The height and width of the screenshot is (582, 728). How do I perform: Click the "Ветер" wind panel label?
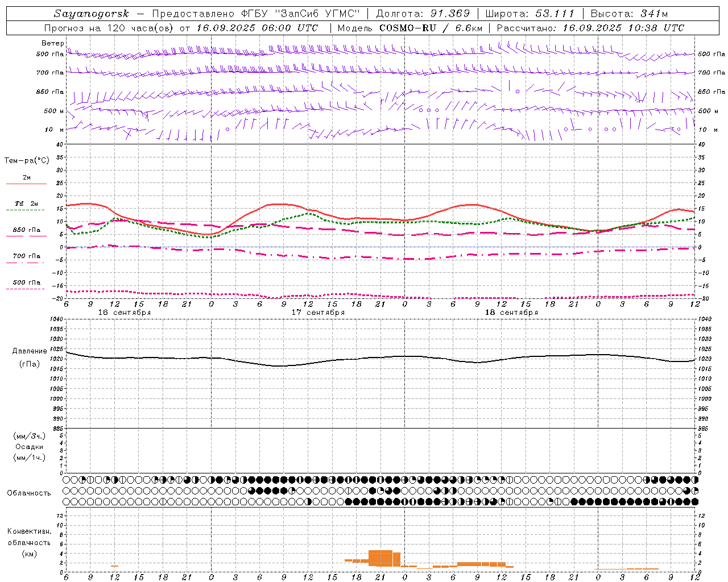point(53,43)
